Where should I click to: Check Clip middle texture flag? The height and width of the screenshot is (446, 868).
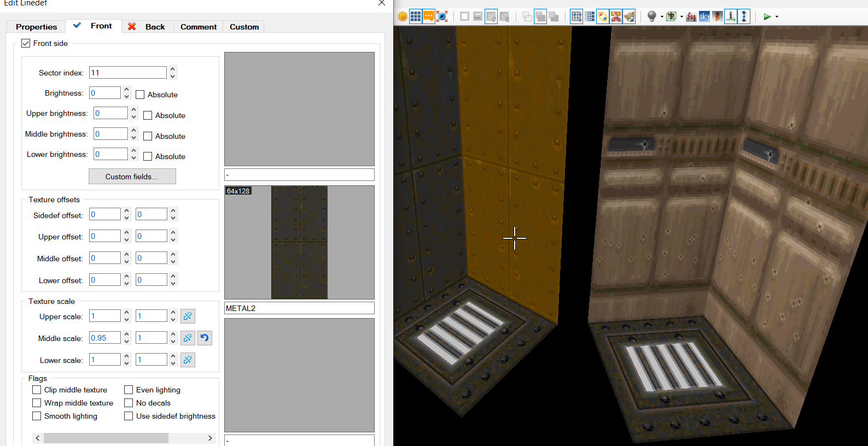tap(37, 390)
